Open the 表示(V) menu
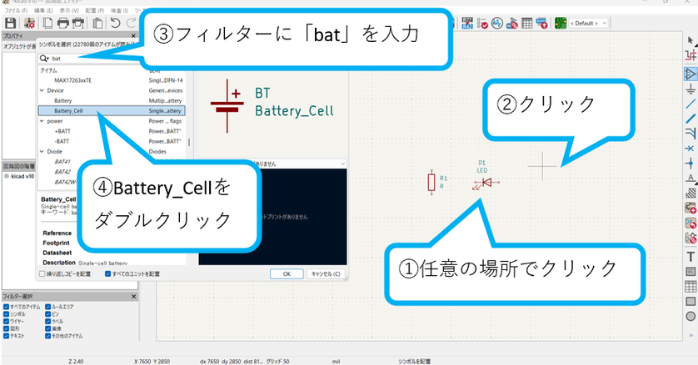This screenshot has width=698, height=365. 69,10
